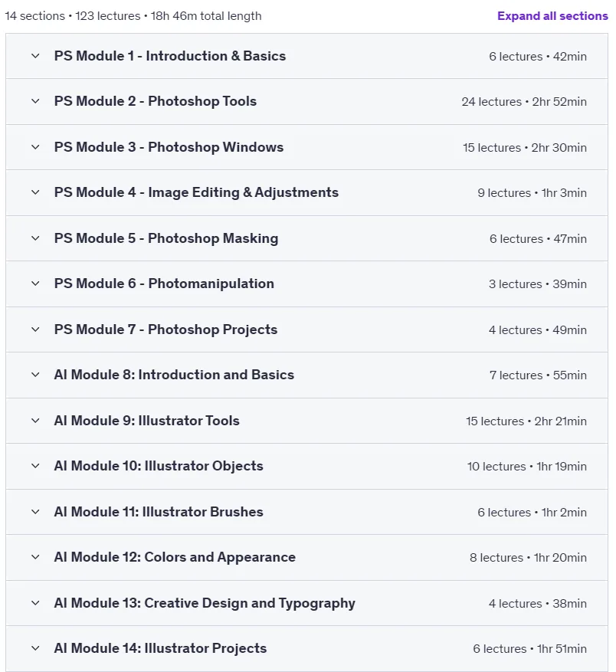This screenshot has height=672, width=616.
Task: Expand PS Module 4 chevron icon
Action: [35, 193]
